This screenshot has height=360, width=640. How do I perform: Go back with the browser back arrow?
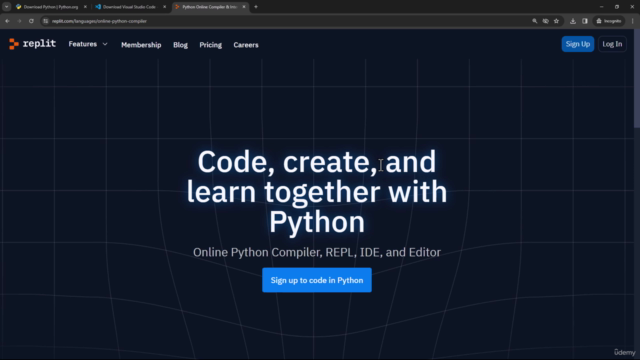point(7,21)
